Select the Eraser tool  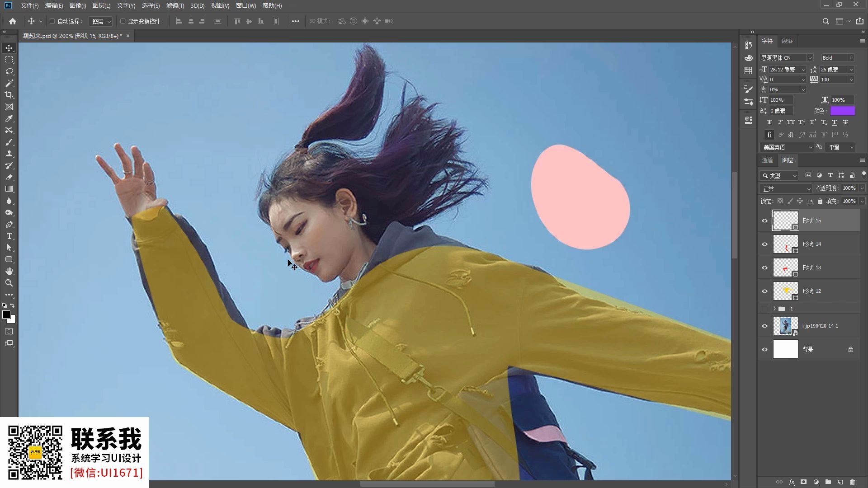9,177
